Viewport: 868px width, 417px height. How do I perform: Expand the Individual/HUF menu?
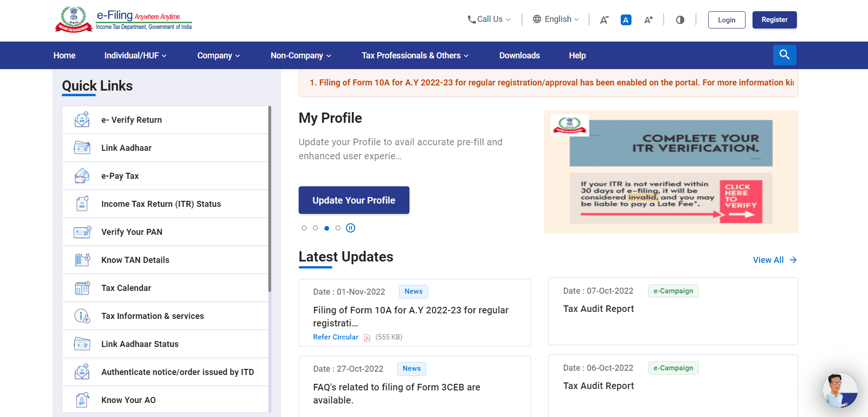click(135, 56)
